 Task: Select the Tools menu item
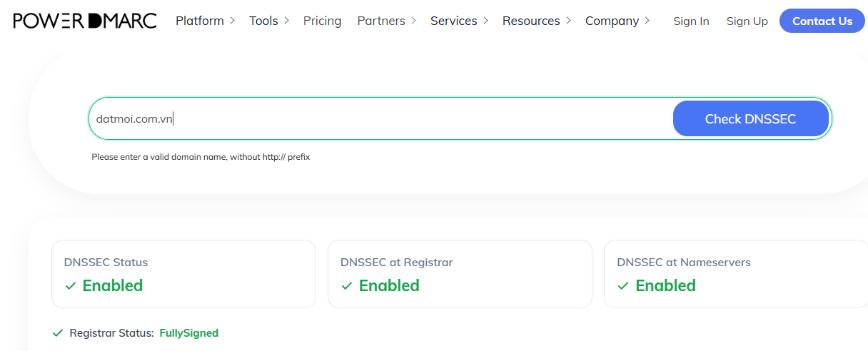tap(263, 21)
